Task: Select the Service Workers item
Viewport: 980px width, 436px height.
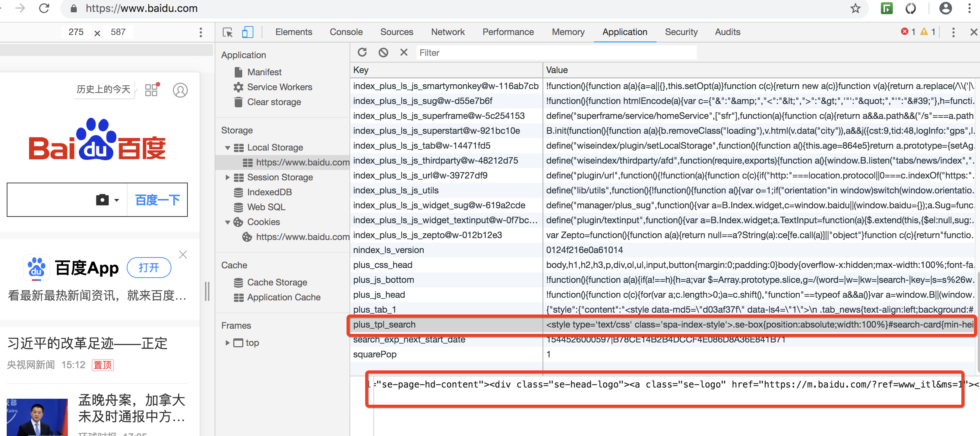Action: pos(279,87)
